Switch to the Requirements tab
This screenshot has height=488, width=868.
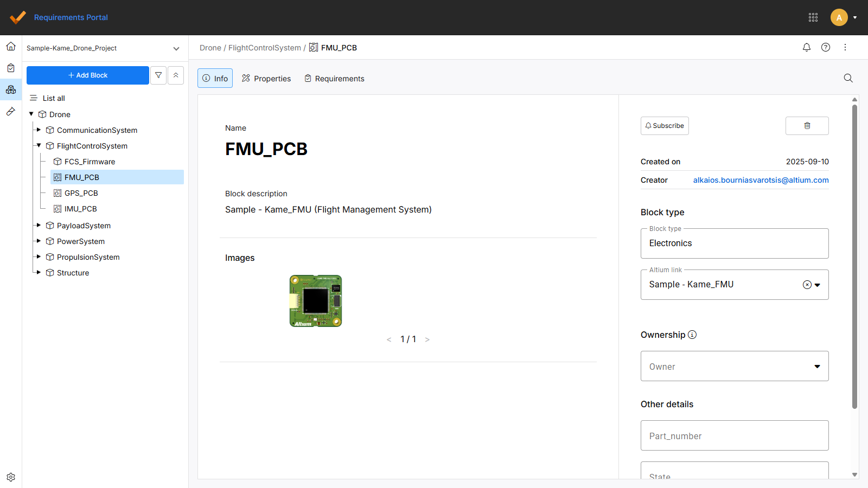coord(334,79)
